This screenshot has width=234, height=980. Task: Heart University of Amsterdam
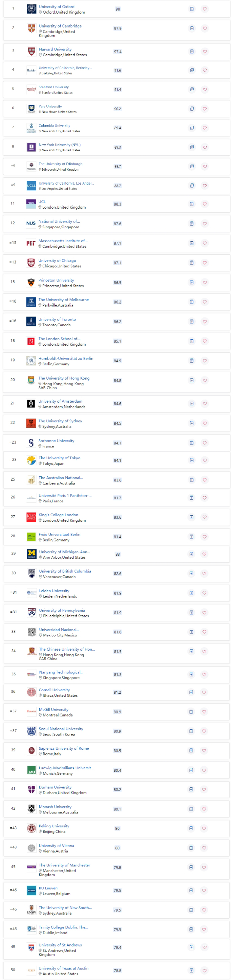click(x=205, y=404)
